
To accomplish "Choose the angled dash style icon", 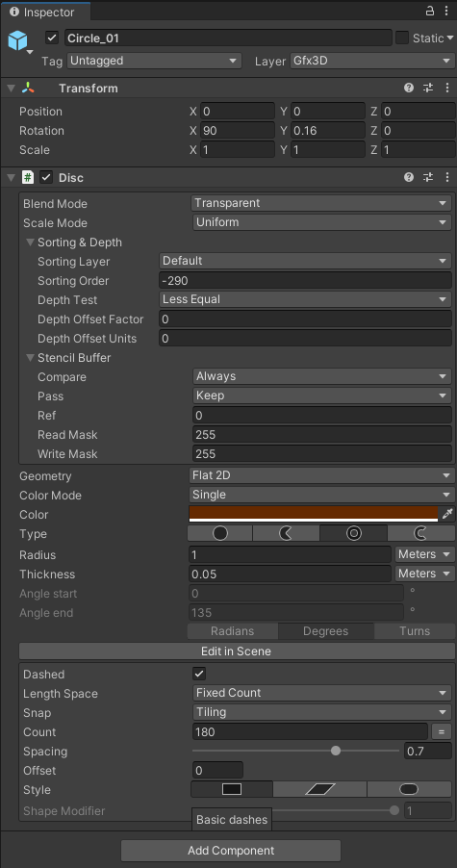I will click(319, 789).
